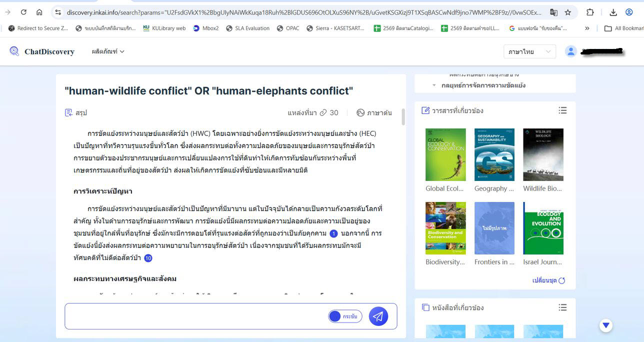Click เปลี่ยนชุด to refresh journals
This screenshot has height=342, width=644.
548,280
